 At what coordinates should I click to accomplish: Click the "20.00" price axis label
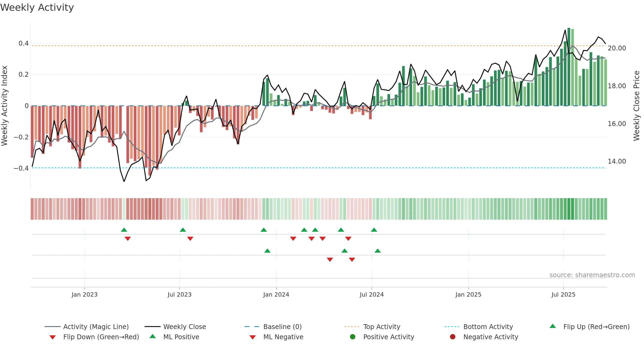[617, 48]
